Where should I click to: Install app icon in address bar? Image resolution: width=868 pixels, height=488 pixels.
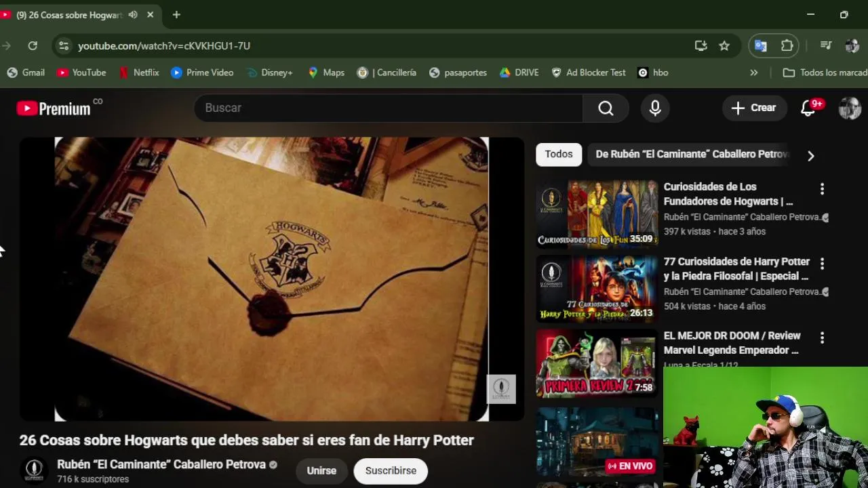[701, 45]
